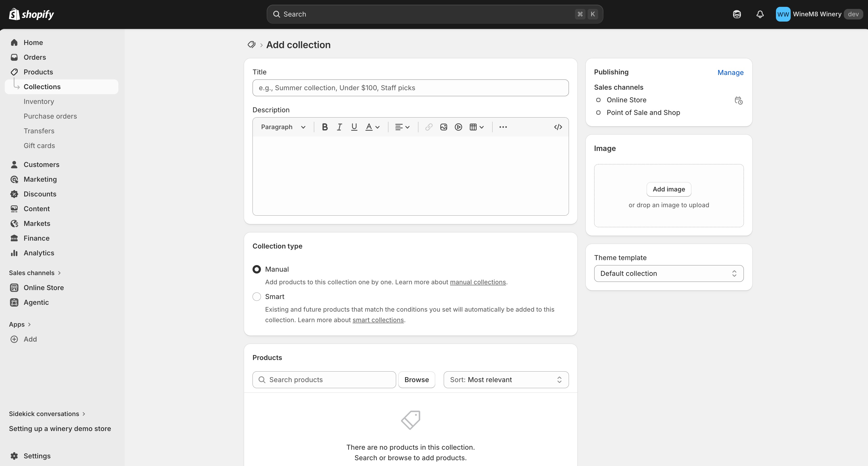Screen dimensions: 868x466
Task: Click the insert link icon
Action: (x=429, y=127)
